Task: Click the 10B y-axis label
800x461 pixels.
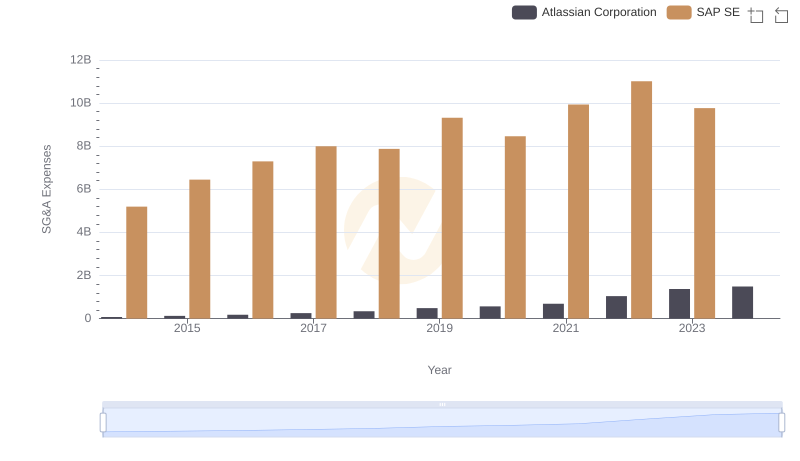Action: pyautogui.click(x=81, y=103)
